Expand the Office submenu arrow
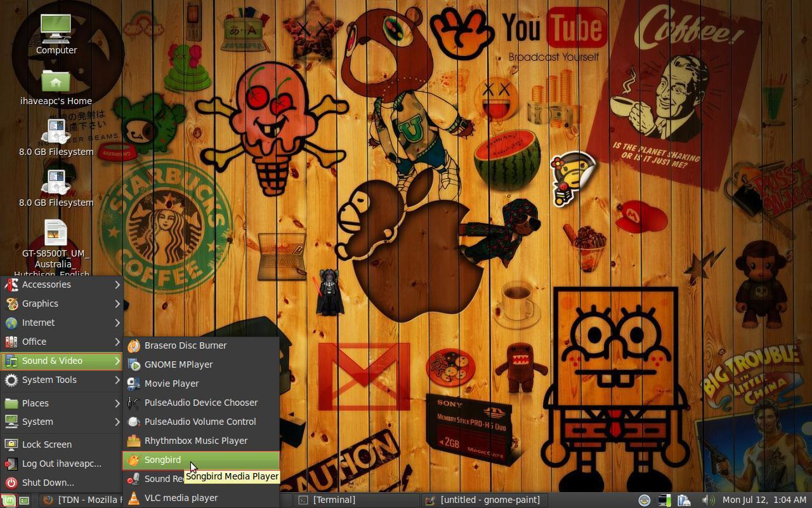 click(117, 342)
